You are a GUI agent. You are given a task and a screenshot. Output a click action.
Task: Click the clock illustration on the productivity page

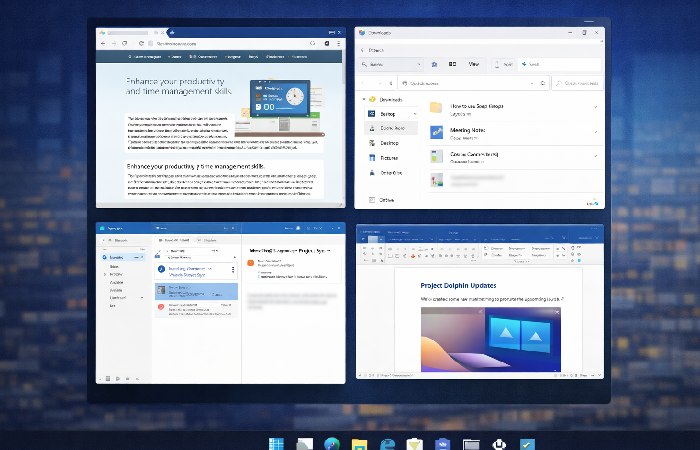pos(295,96)
